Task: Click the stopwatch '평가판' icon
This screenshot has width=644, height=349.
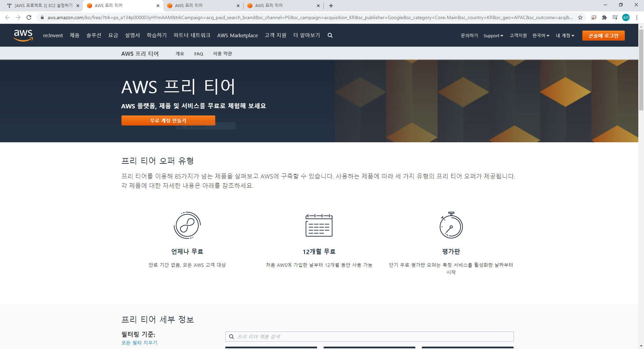Action: [451, 225]
